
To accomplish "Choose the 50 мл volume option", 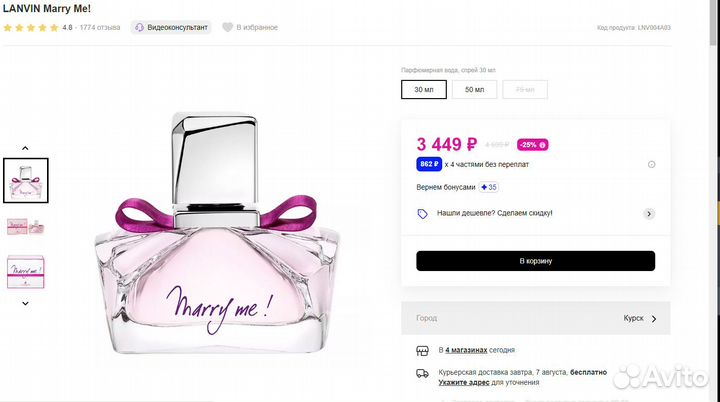I will pos(474,89).
